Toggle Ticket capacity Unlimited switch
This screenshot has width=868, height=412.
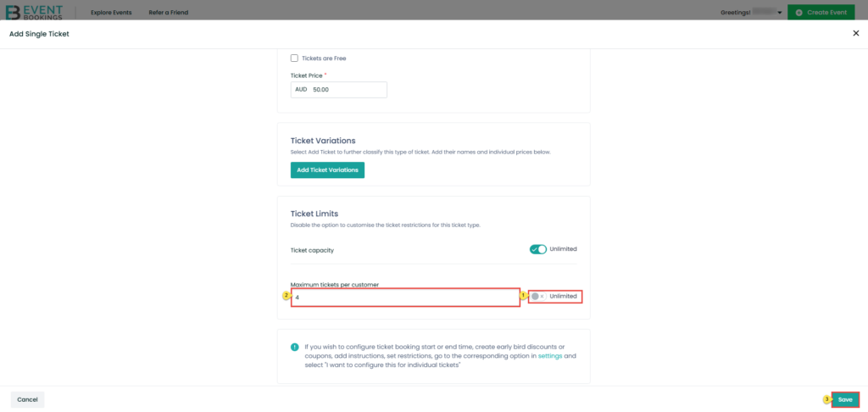click(537, 249)
